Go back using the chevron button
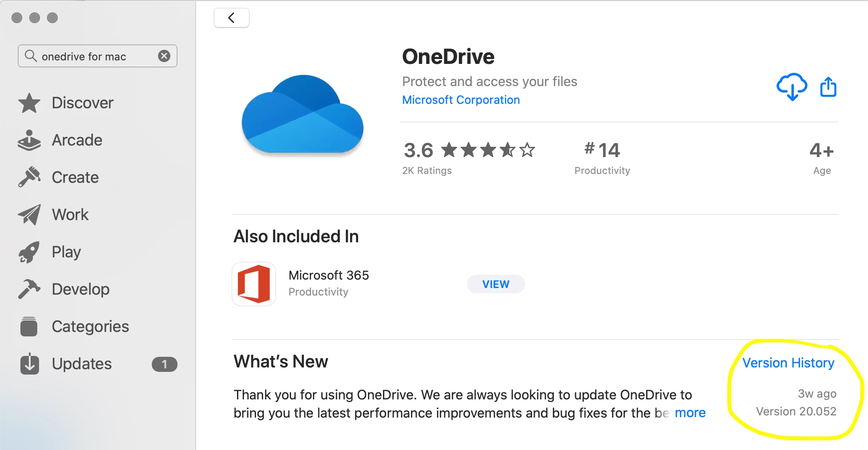Image resolution: width=868 pixels, height=450 pixels. click(232, 18)
